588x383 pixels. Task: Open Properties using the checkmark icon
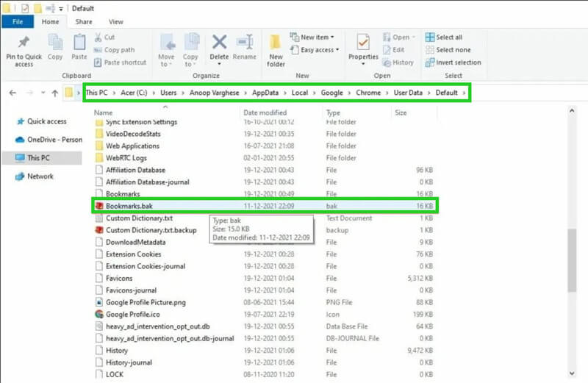tap(363, 43)
